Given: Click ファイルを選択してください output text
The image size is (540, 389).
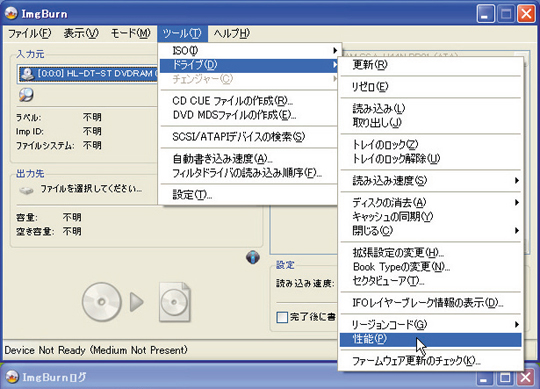Looking at the screenshot, I should point(91,189).
